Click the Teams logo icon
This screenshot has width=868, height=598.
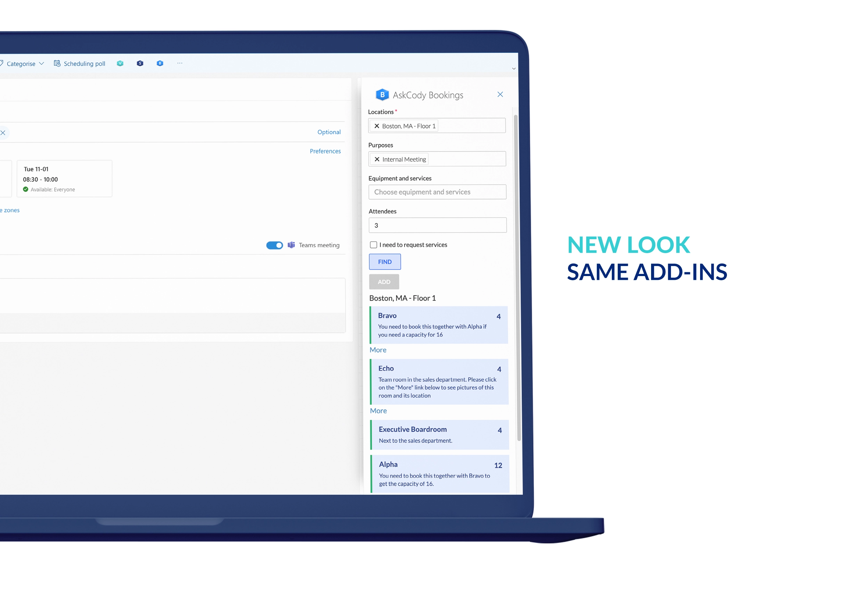click(291, 245)
